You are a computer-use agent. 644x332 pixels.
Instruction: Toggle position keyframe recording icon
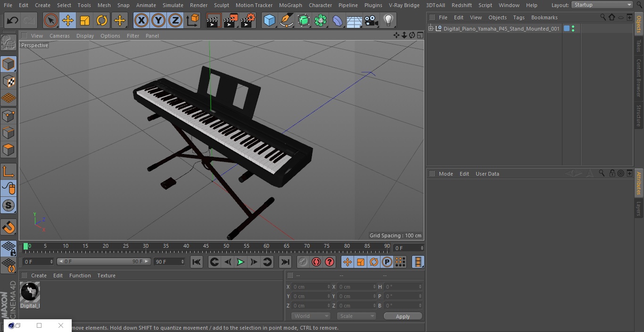[x=347, y=262]
